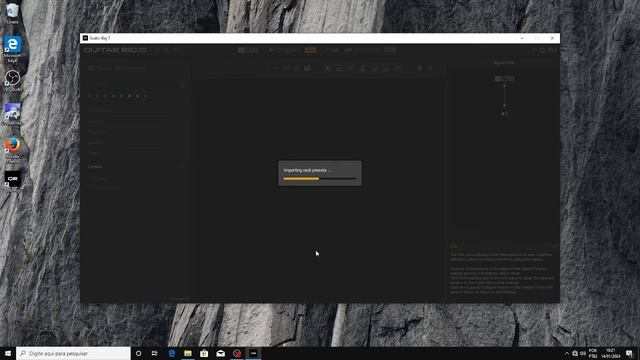Viewport: 640px width, 360px height.
Task: Open Microsoft Edge from the taskbar
Action: click(x=171, y=353)
